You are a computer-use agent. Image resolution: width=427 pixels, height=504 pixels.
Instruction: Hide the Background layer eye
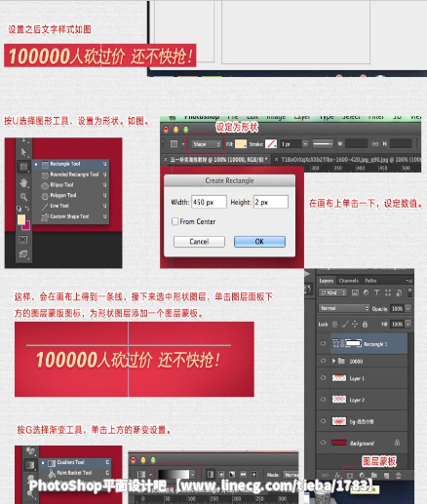[x=324, y=443]
